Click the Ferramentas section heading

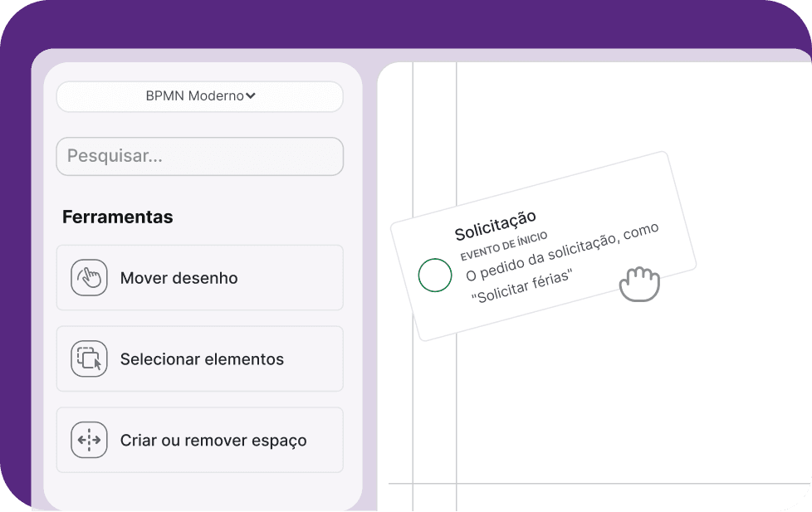pyautogui.click(x=118, y=217)
